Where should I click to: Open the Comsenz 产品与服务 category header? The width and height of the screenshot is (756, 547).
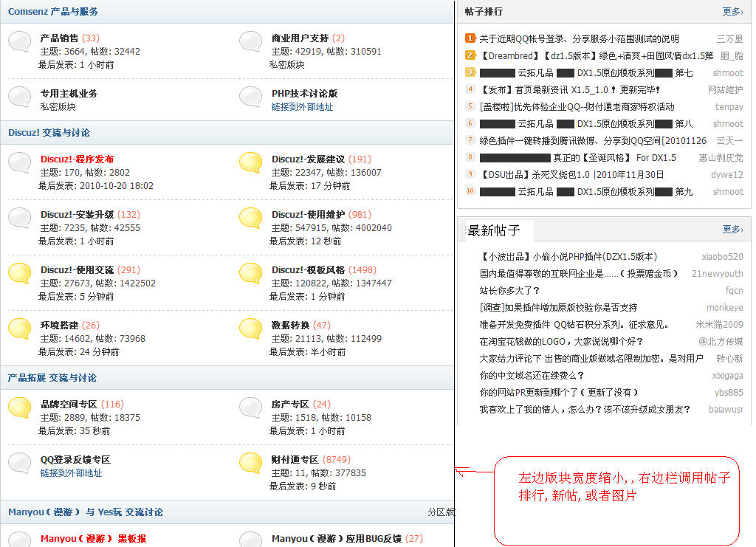click(x=53, y=12)
